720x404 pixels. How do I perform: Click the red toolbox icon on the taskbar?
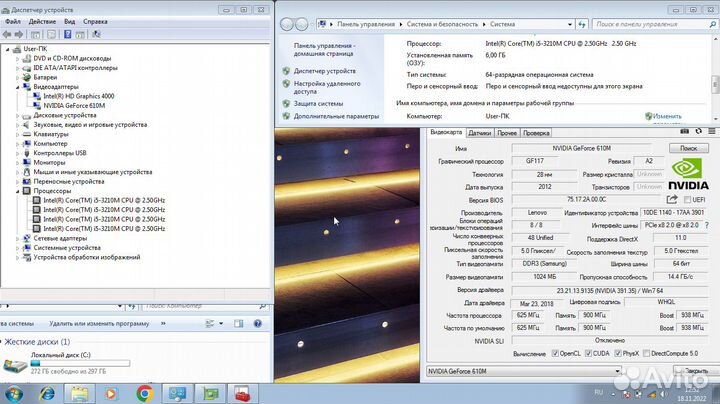[x=242, y=394]
